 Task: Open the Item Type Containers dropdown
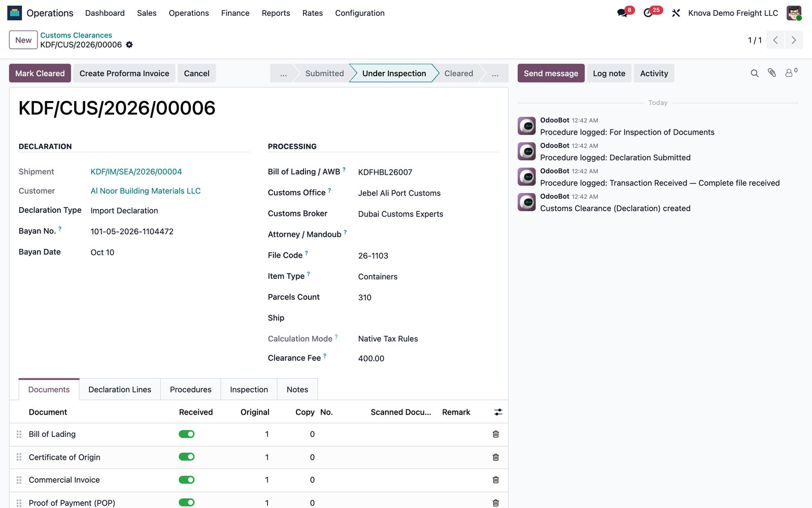pos(428,277)
